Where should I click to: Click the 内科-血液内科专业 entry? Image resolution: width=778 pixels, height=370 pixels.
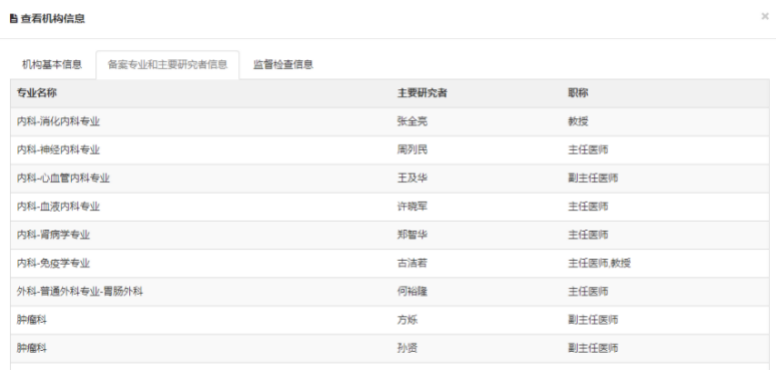[x=58, y=206]
